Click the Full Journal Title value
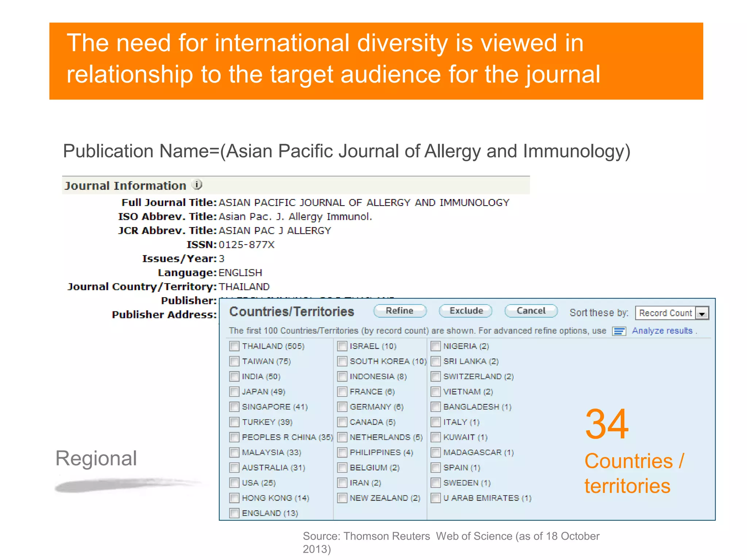Screen dimensions: 747x560 click(x=364, y=203)
